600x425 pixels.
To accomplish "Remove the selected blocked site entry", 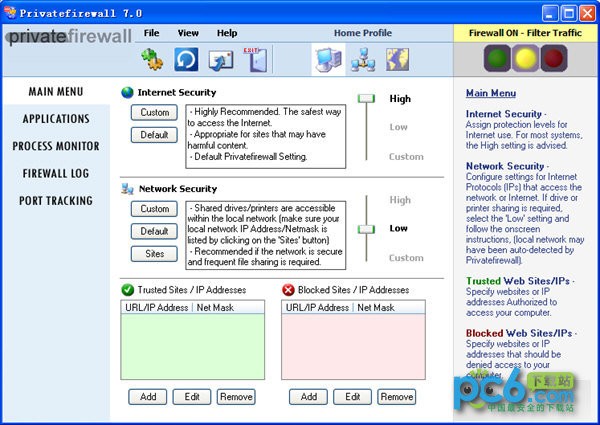I will (x=397, y=397).
